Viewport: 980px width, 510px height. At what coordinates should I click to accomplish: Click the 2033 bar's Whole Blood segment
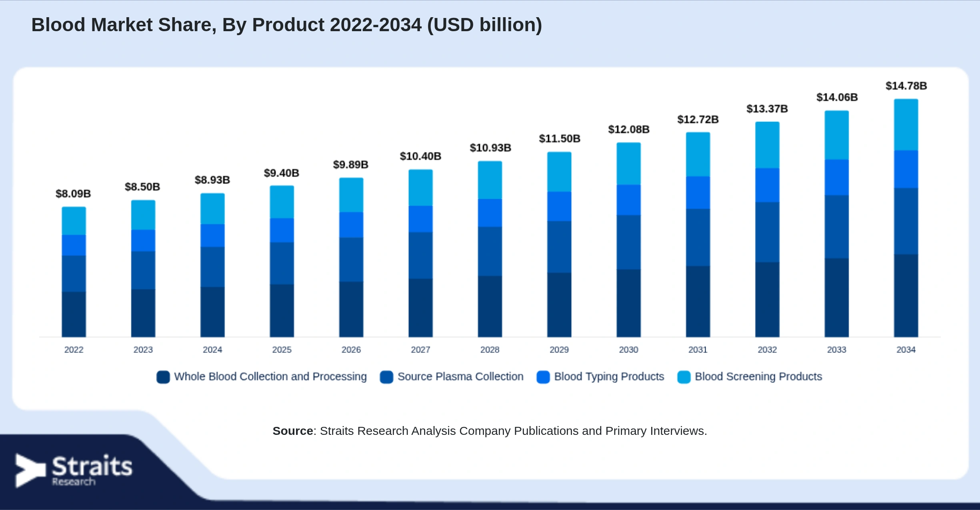pos(837,297)
